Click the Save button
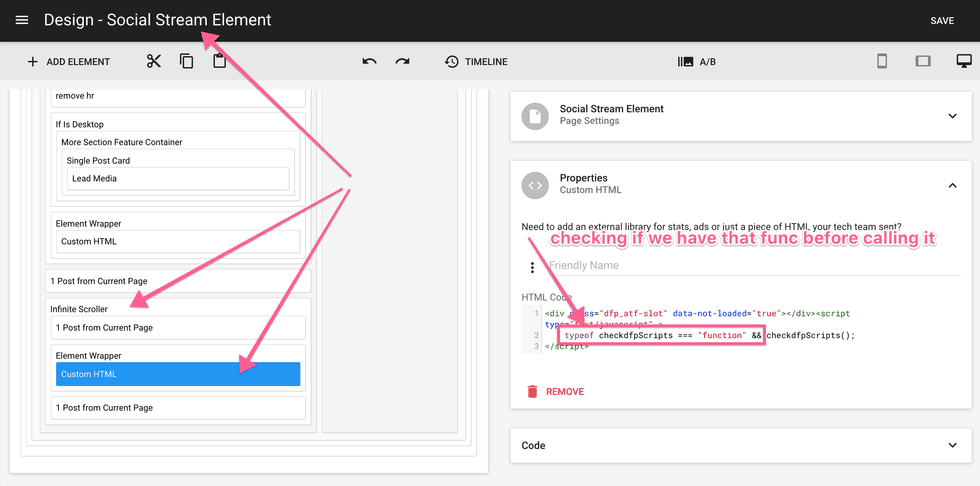Viewport: 980px width, 486px height. [942, 20]
